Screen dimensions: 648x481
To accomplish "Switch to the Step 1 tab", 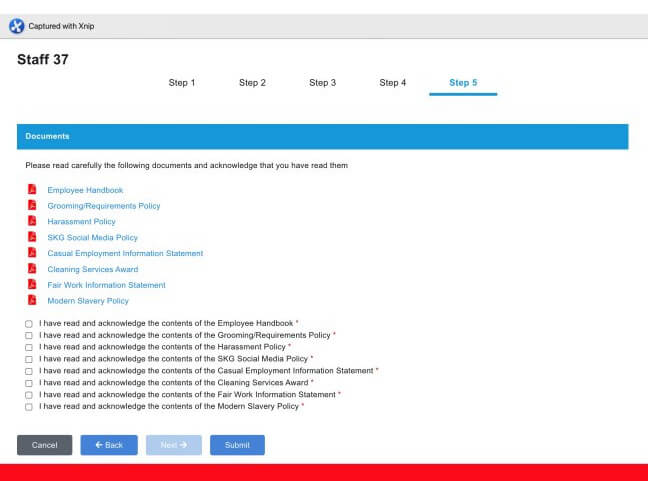I will [182, 83].
